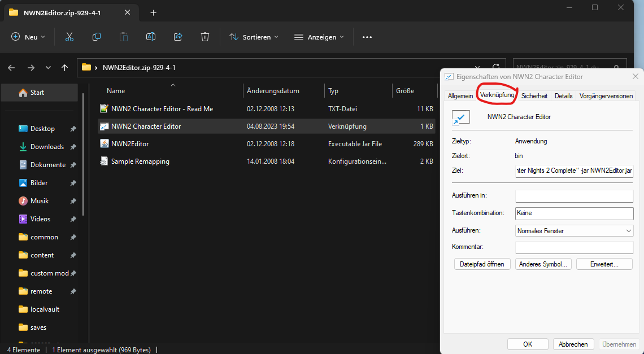
Task: Click the Delete trash can icon
Action: [205, 37]
